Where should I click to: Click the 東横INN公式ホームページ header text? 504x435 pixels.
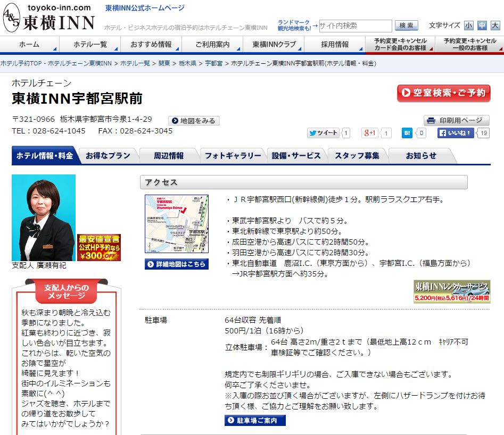click(x=145, y=8)
